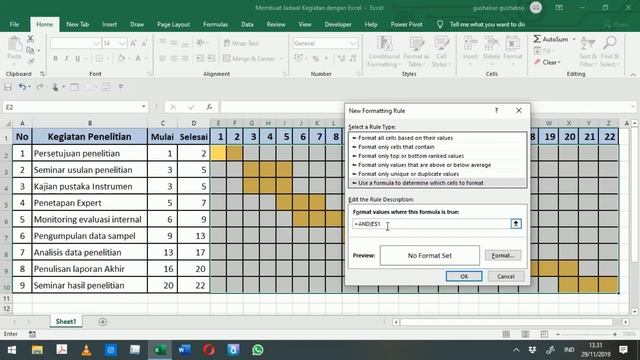Select 'Format only unique or duplicate values'
Viewport: 640px width, 360px height.
(437, 174)
